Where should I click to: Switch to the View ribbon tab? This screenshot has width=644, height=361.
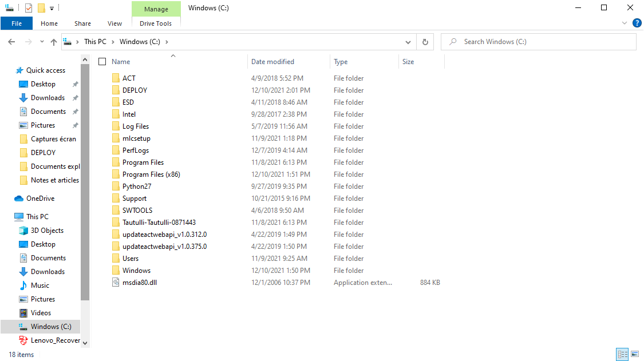point(114,23)
